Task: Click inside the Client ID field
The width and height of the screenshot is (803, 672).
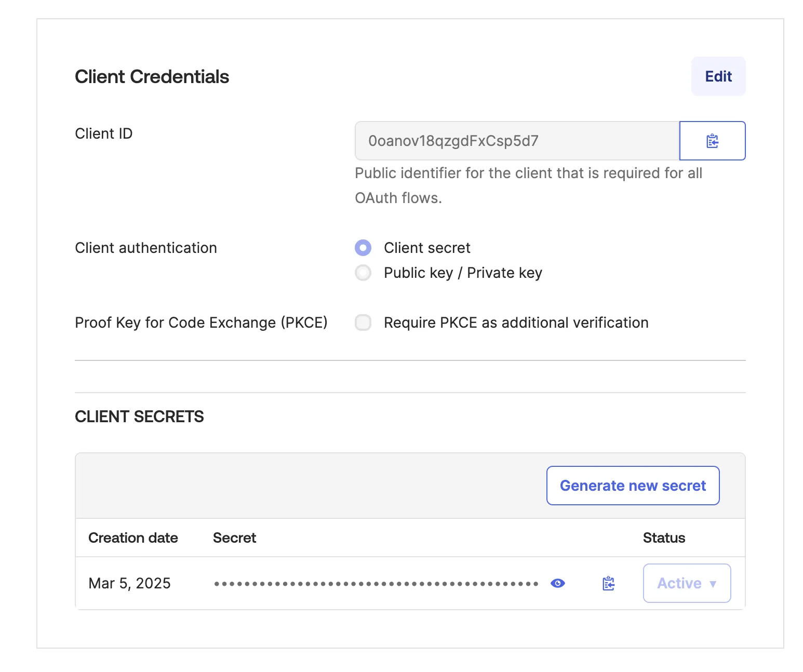Action: (x=517, y=141)
